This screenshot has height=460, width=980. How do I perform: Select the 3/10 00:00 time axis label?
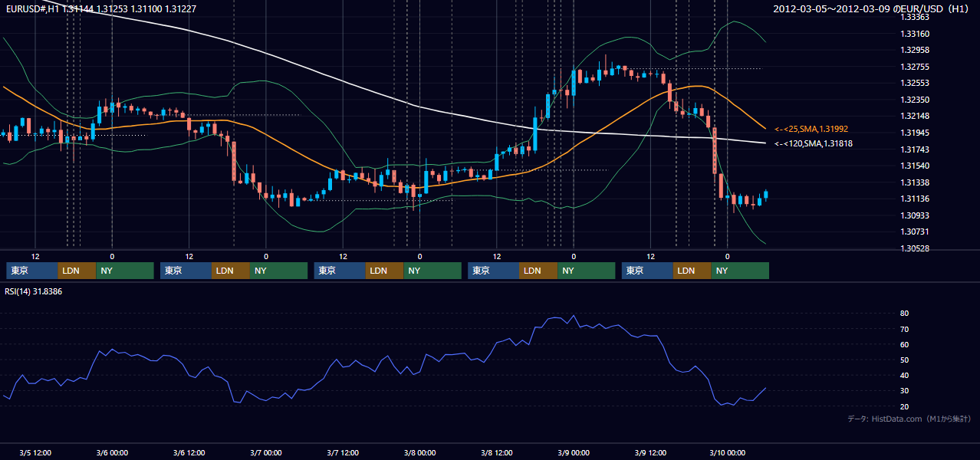pos(728,452)
